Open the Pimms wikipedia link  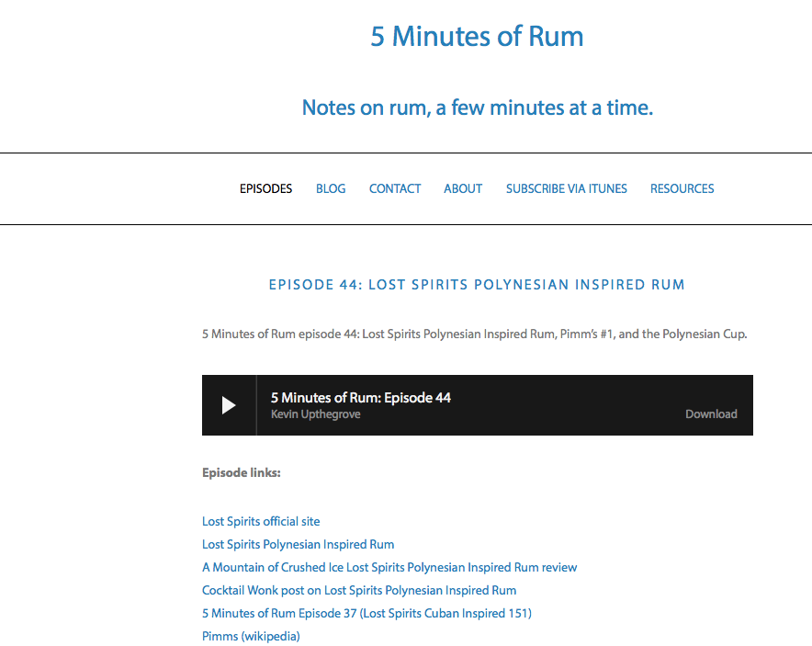[251, 636]
